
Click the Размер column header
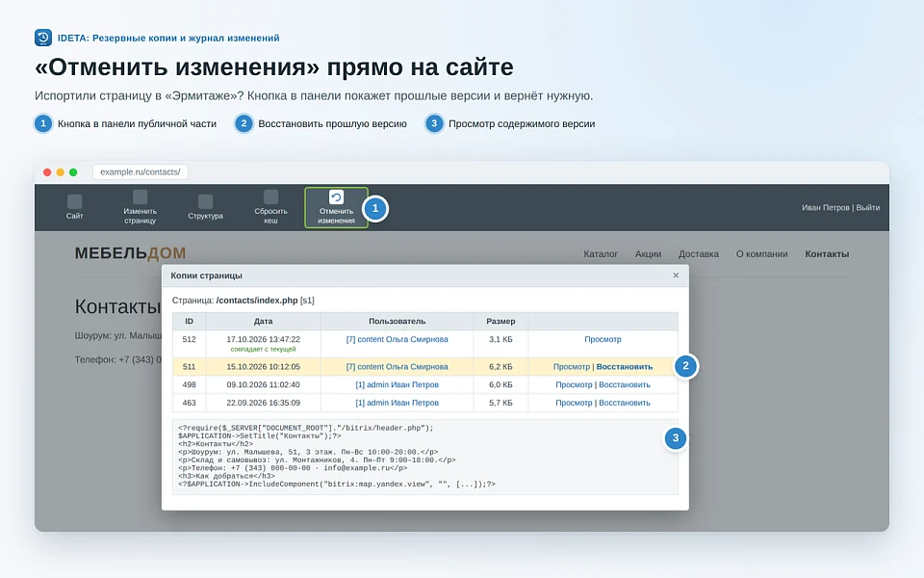500,321
